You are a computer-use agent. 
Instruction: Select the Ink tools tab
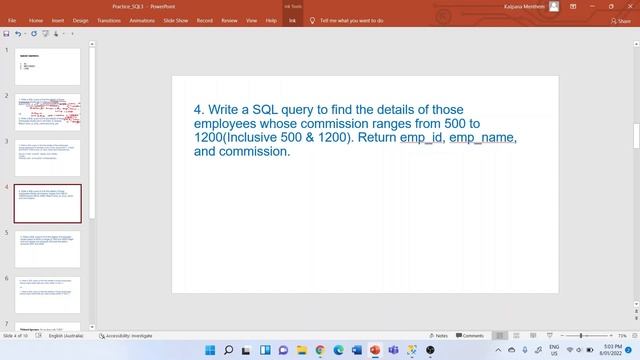(x=292, y=20)
